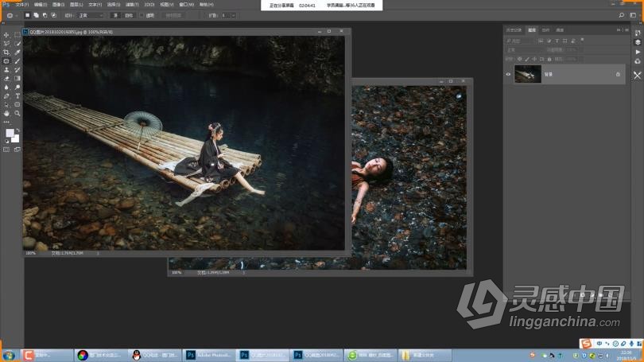Toggle Quick Mask mode
The height and width of the screenshot is (362, 644).
[x=6, y=150]
